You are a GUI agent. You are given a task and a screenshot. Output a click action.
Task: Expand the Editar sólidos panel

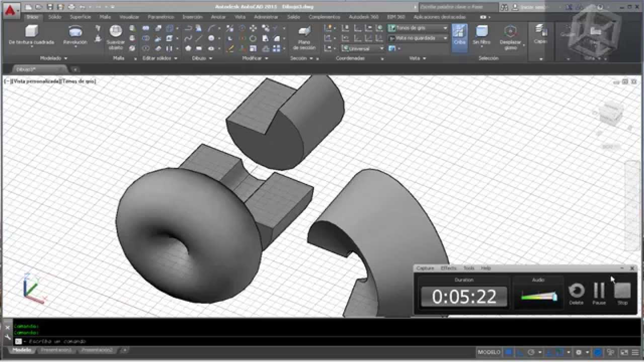[x=160, y=58]
